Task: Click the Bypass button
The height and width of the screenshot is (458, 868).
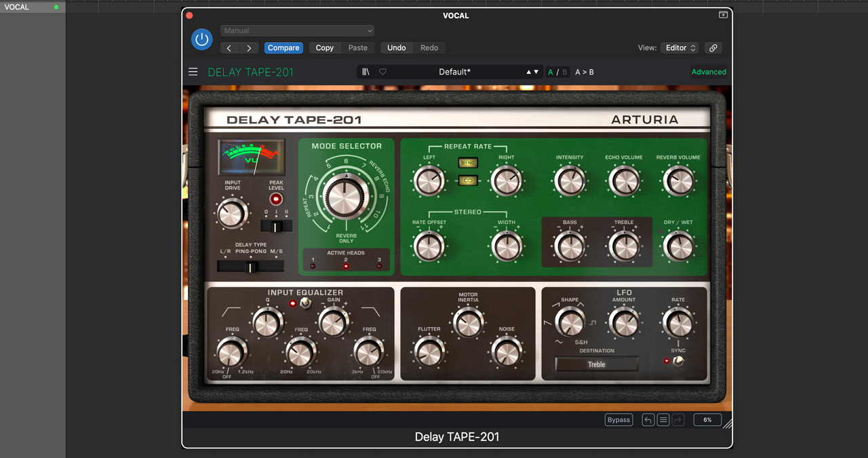Action: coord(618,420)
